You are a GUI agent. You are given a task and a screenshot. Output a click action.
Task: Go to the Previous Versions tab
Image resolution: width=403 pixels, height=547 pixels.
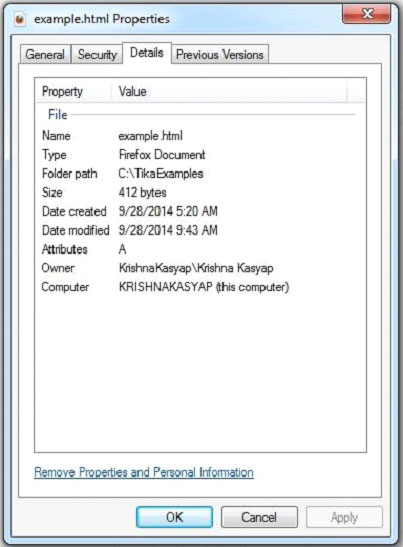(x=220, y=54)
